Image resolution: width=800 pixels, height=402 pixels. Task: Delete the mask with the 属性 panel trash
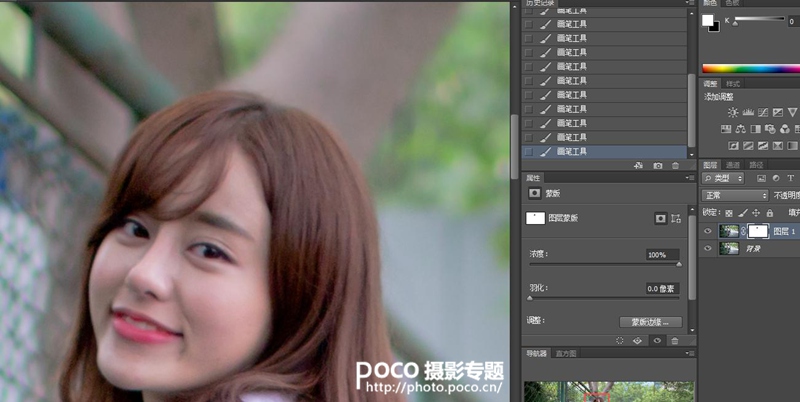(675, 341)
